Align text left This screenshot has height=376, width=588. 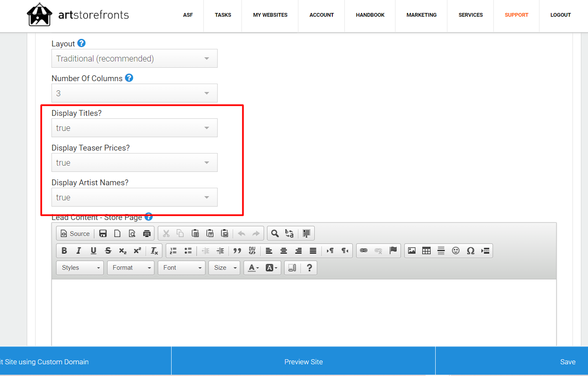(x=269, y=251)
